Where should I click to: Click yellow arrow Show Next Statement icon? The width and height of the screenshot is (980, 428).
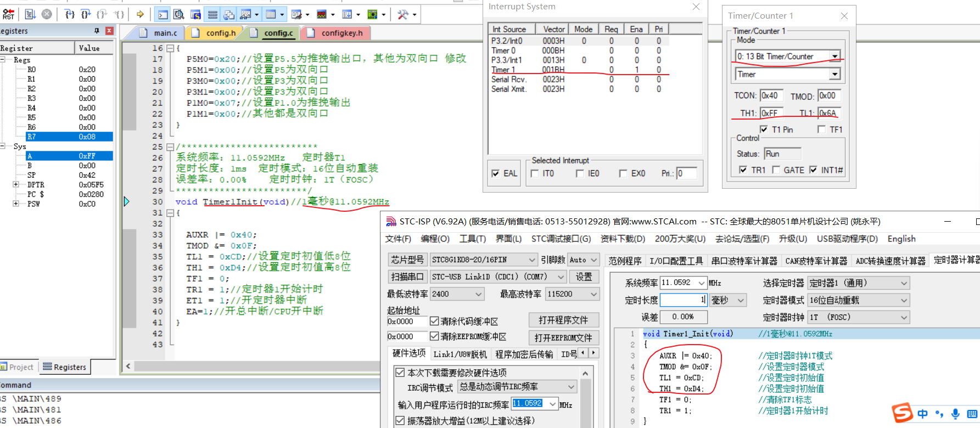tap(140, 14)
